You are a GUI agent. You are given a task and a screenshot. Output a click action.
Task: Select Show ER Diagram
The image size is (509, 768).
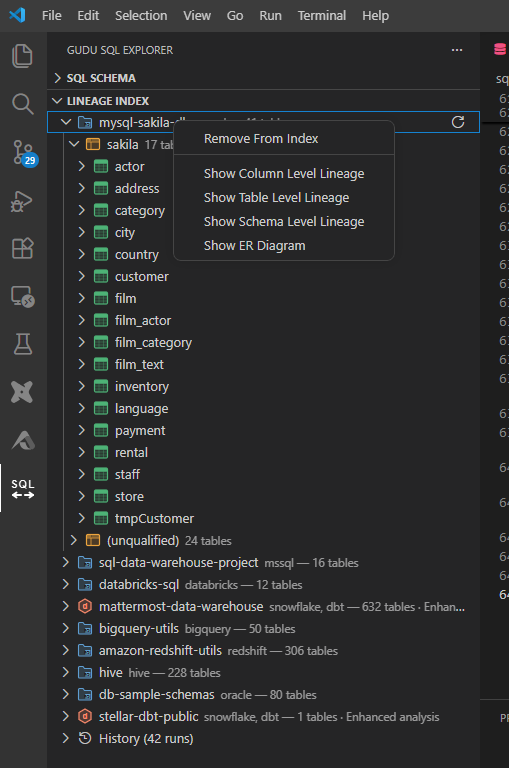point(284,245)
